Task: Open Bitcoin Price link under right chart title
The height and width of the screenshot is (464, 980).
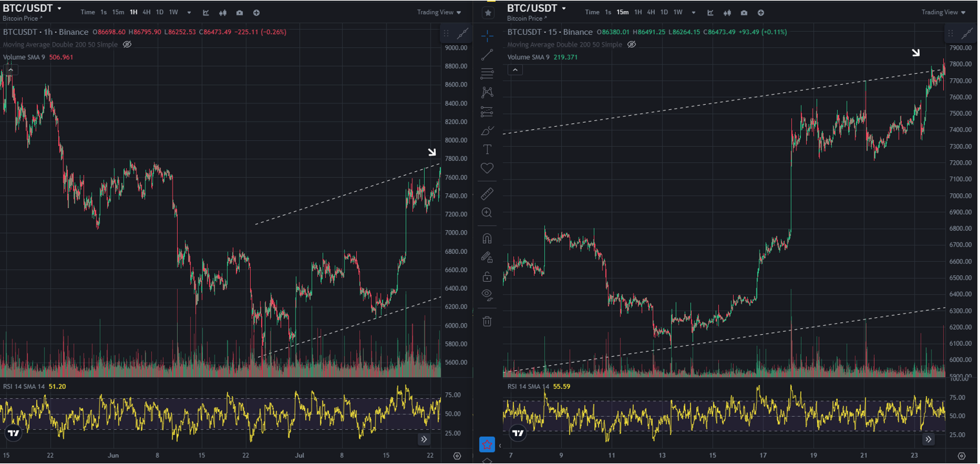Action: click(527, 19)
